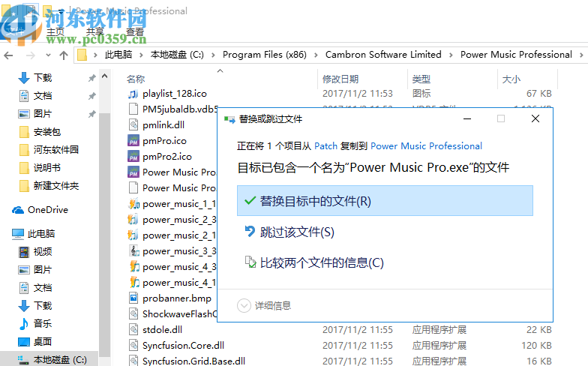Select Syncfusion.Grid.Base.dll file icon

pyautogui.click(x=133, y=361)
